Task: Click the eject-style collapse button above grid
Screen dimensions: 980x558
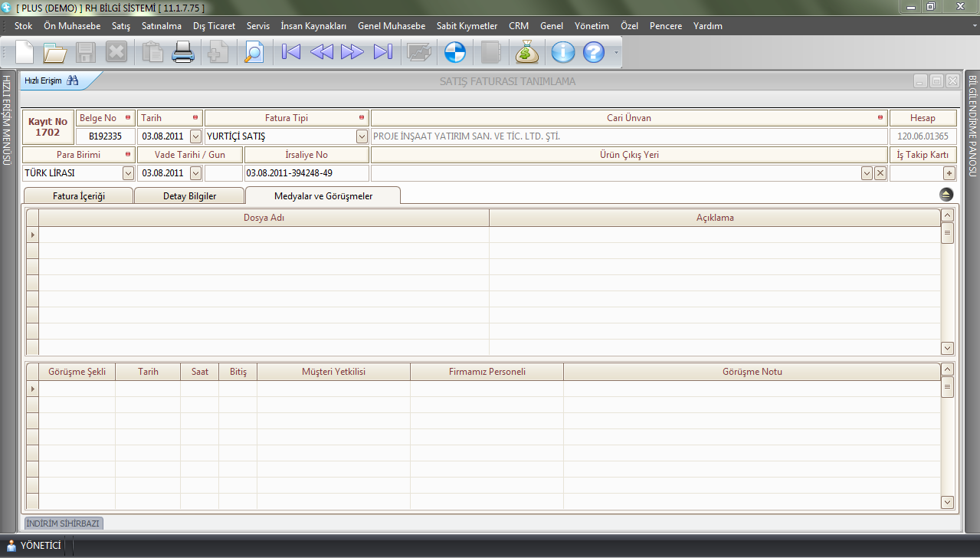Action: click(946, 195)
